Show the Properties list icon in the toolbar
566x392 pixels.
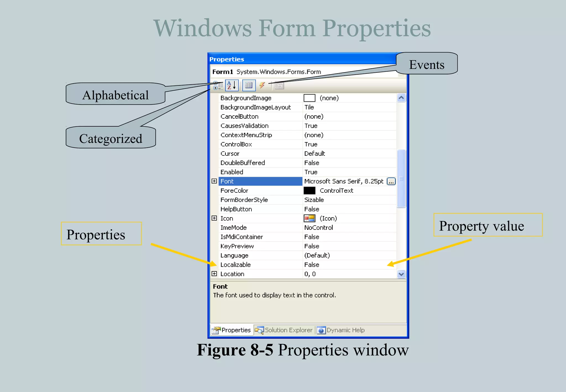[x=249, y=85]
